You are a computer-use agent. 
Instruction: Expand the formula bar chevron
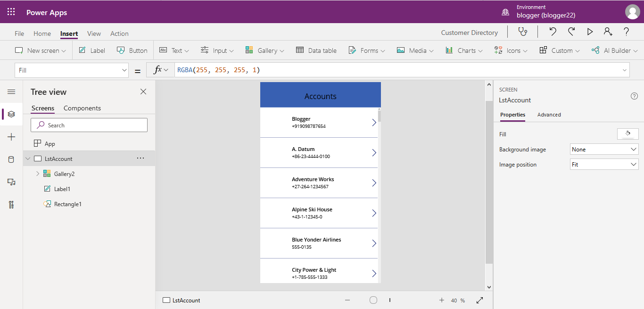click(x=625, y=70)
